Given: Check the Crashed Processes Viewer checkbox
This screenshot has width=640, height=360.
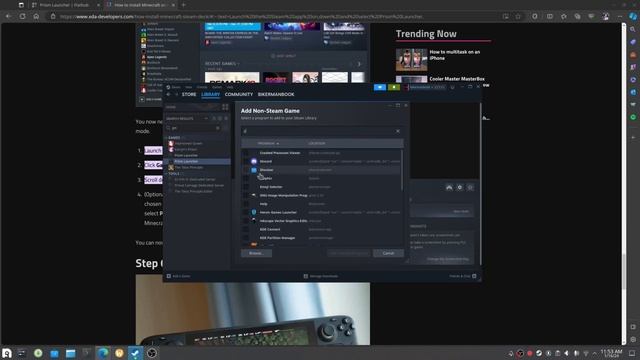Looking at the screenshot, I should (x=245, y=153).
